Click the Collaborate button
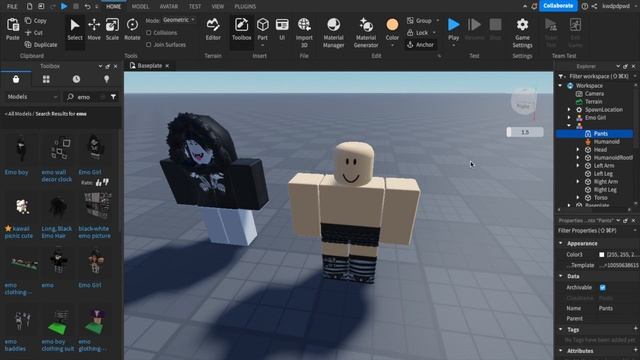This screenshot has width=640, height=360. point(558,6)
